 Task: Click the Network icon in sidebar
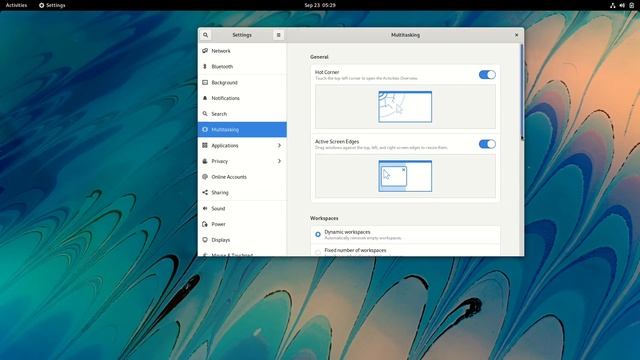pos(205,51)
